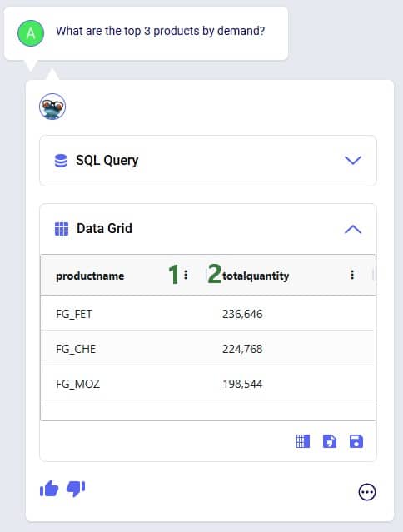Viewport: 403px width, 532px height.
Task: Click the export file icon below grid
Action: [330, 441]
